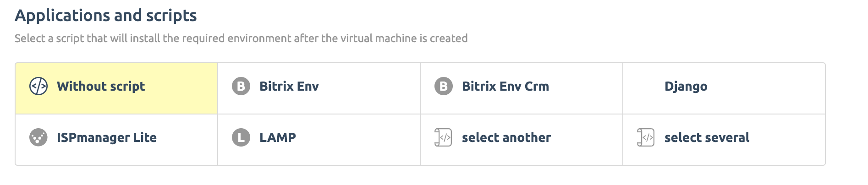
Task: Choose the Without script option label
Action: click(x=101, y=86)
